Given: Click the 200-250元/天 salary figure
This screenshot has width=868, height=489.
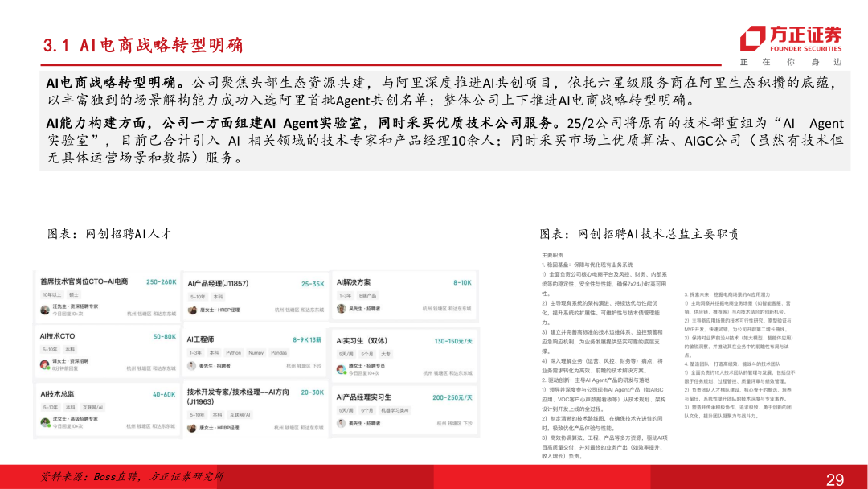Looking at the screenshot, I should (452, 397).
